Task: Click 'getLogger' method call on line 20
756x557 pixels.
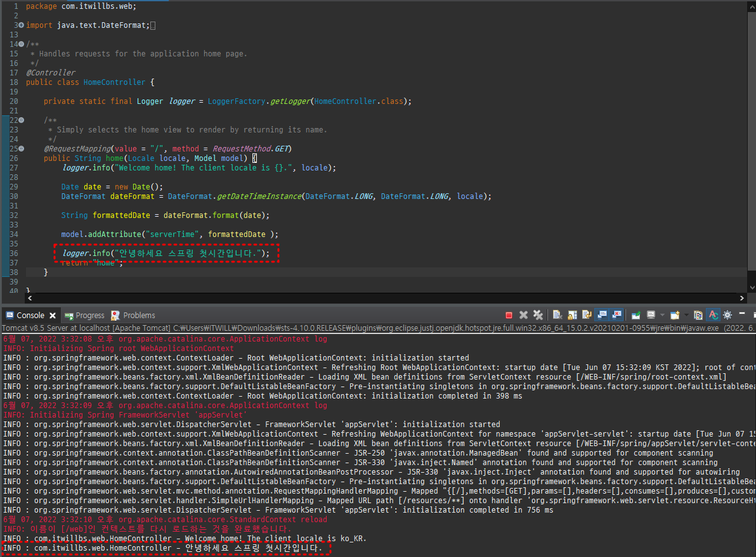Action: pyautogui.click(x=290, y=101)
